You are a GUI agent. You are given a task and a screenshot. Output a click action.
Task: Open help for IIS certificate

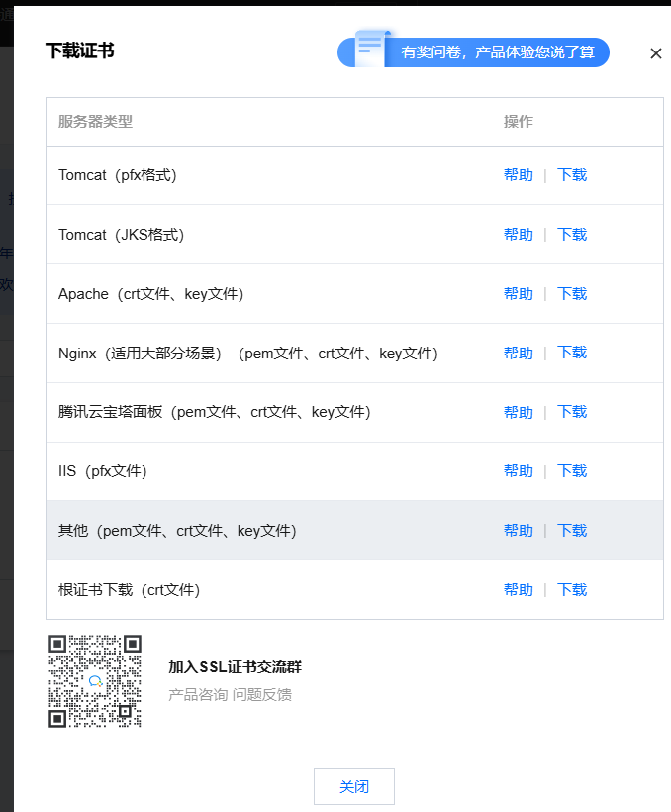pyautogui.click(x=518, y=471)
